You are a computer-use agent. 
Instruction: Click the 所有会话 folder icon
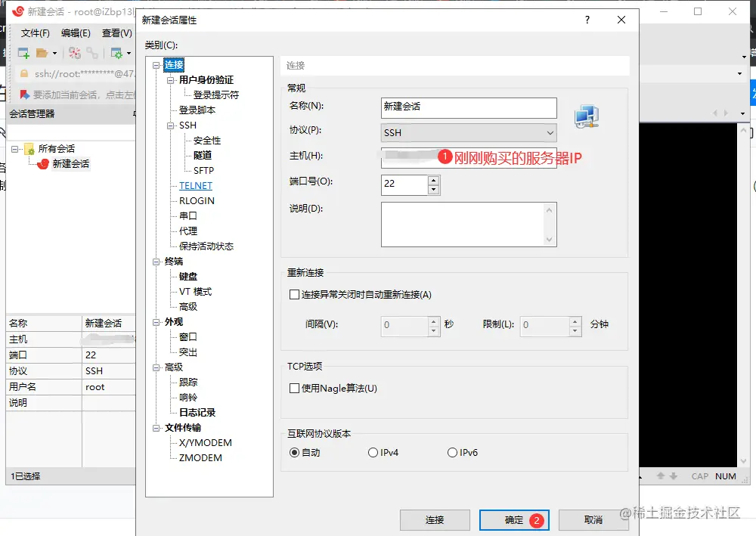29,148
